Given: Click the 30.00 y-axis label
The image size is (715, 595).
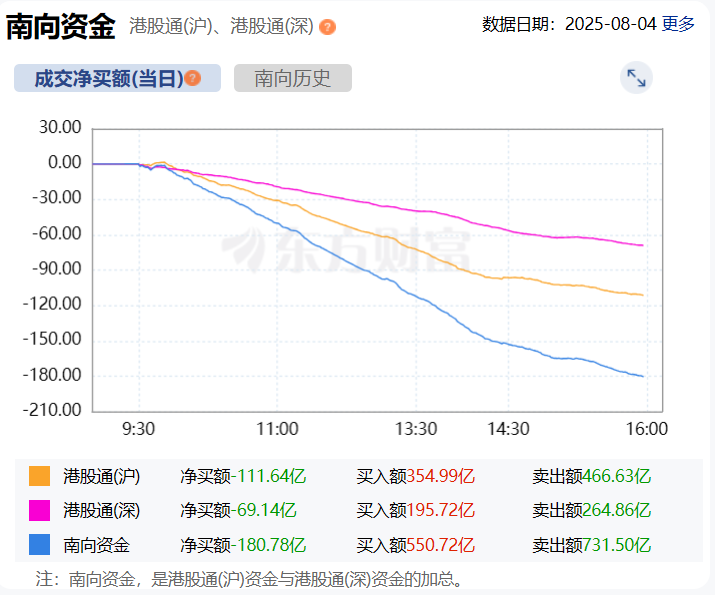Looking at the screenshot, I should [x=60, y=127].
